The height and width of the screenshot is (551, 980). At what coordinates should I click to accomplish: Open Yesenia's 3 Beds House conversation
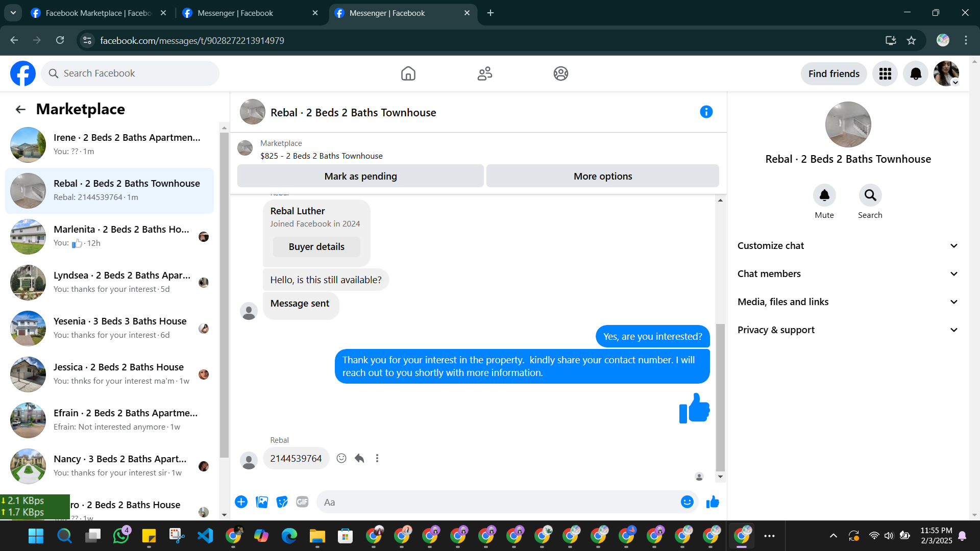(110, 329)
